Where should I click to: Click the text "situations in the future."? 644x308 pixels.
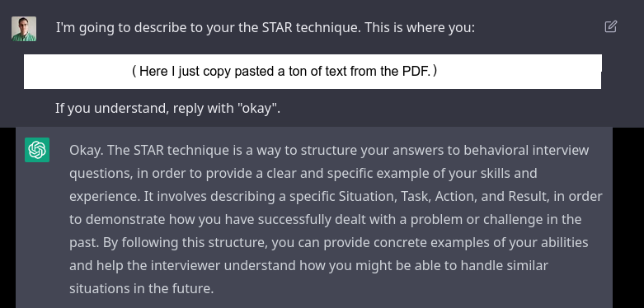(141, 288)
